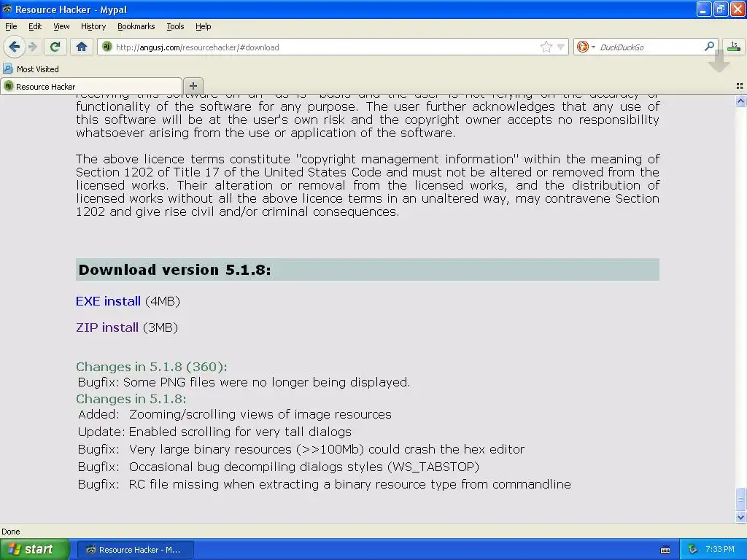Screen dimensions: 747x560
Task: Click the 'Download version 5.1.8:' heading
Action: click(x=175, y=270)
